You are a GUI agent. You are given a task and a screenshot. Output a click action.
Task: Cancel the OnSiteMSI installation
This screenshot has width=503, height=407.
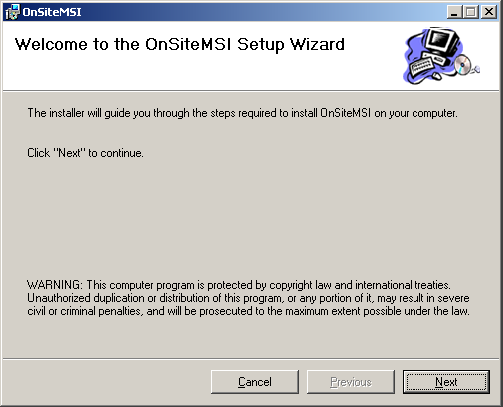click(x=255, y=382)
